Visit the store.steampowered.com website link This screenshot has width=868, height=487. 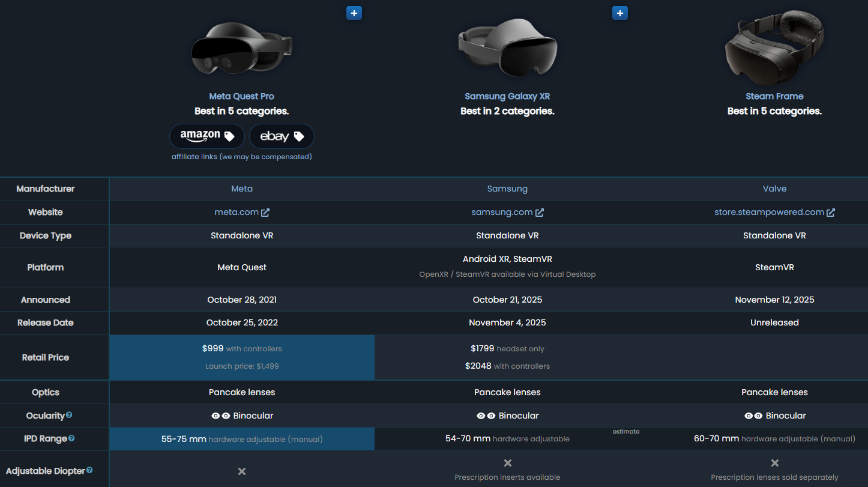[774, 212]
